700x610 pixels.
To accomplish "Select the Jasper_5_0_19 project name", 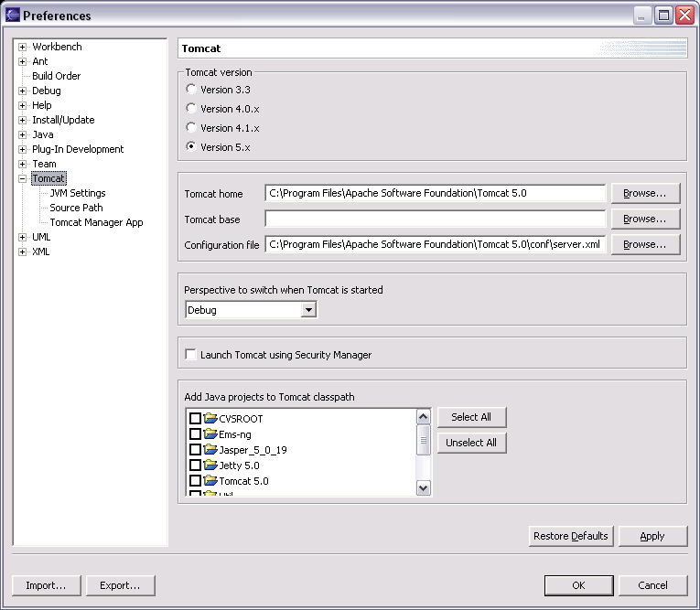I will [x=253, y=450].
